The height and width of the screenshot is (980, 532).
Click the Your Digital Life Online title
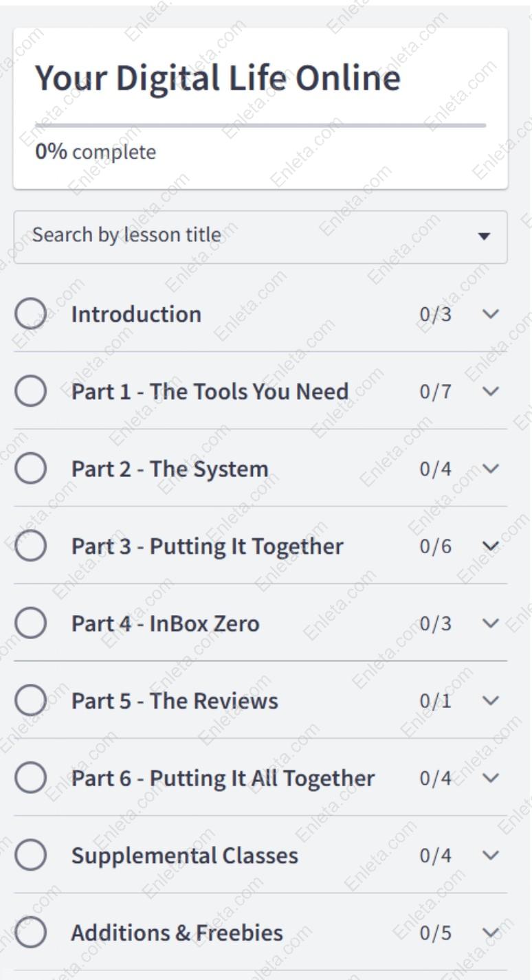pyautogui.click(x=219, y=78)
